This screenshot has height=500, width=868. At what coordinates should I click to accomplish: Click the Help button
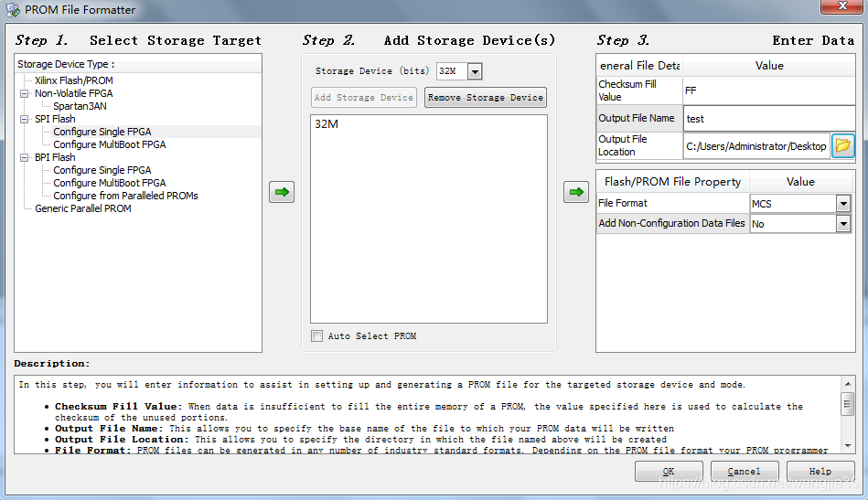click(820, 472)
